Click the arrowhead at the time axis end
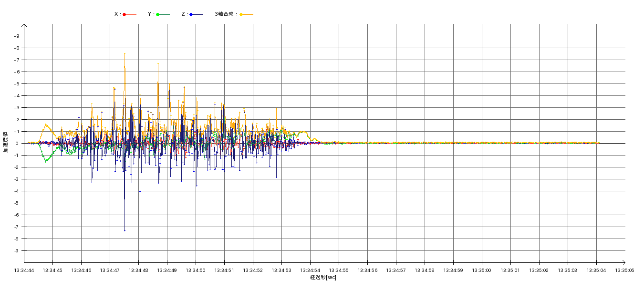 [623, 262]
